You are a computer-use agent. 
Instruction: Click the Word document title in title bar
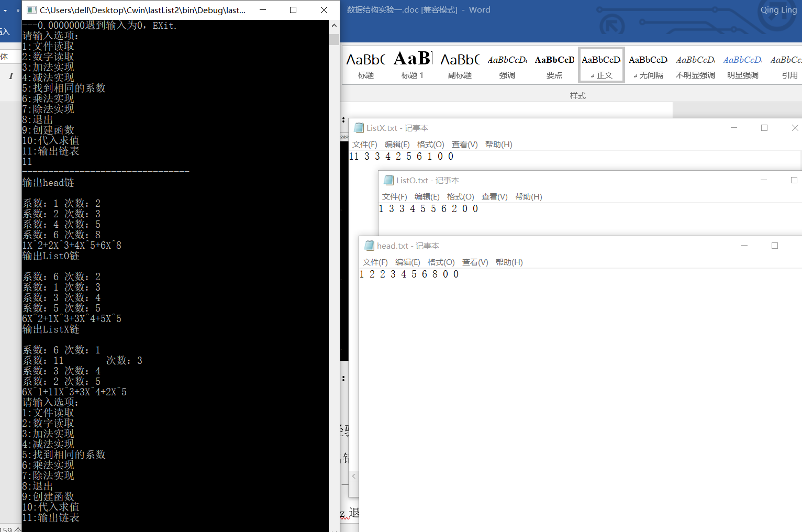pyautogui.click(x=418, y=10)
